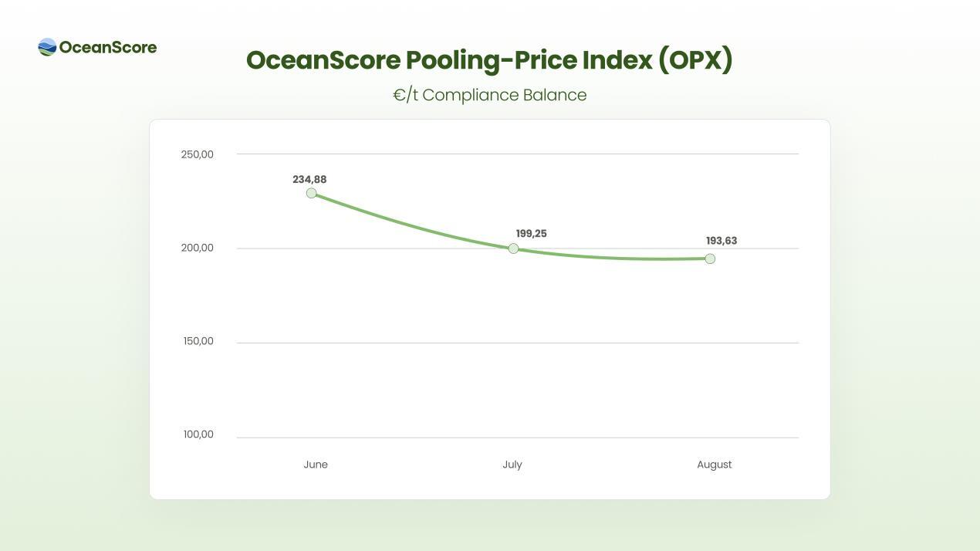Image resolution: width=980 pixels, height=551 pixels.
Task: Click the 200,00 y-axis label
Action: (x=198, y=248)
